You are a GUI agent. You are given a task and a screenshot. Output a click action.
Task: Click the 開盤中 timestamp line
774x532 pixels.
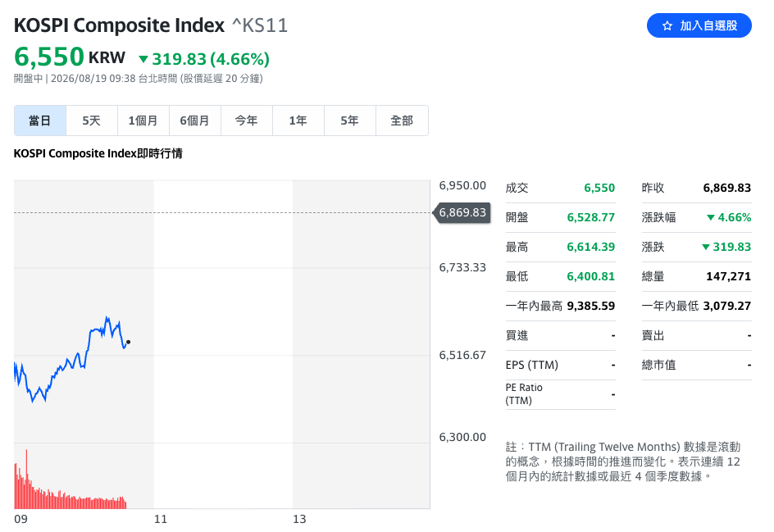click(139, 79)
